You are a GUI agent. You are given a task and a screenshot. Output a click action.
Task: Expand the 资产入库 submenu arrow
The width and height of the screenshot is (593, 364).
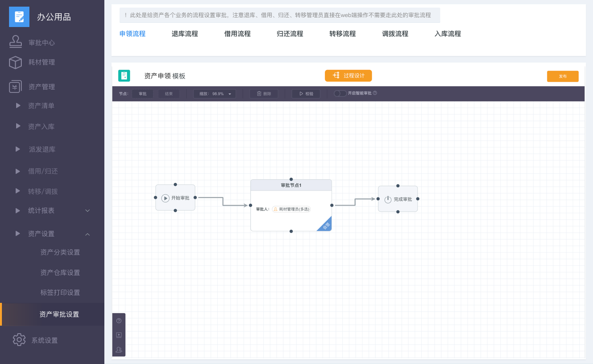(18, 126)
